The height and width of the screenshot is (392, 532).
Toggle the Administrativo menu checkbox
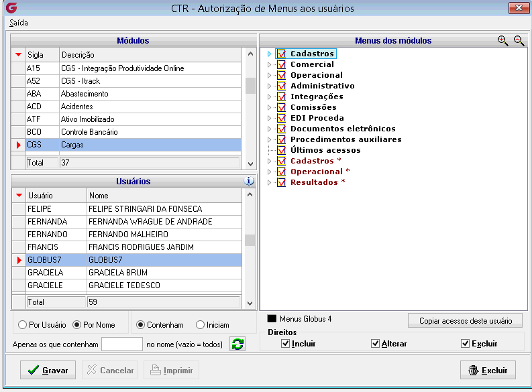281,86
